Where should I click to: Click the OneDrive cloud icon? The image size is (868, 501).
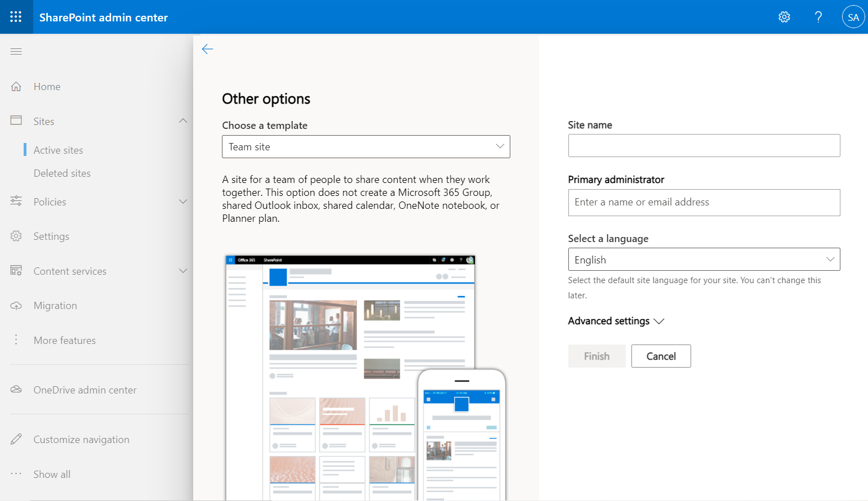point(16,390)
